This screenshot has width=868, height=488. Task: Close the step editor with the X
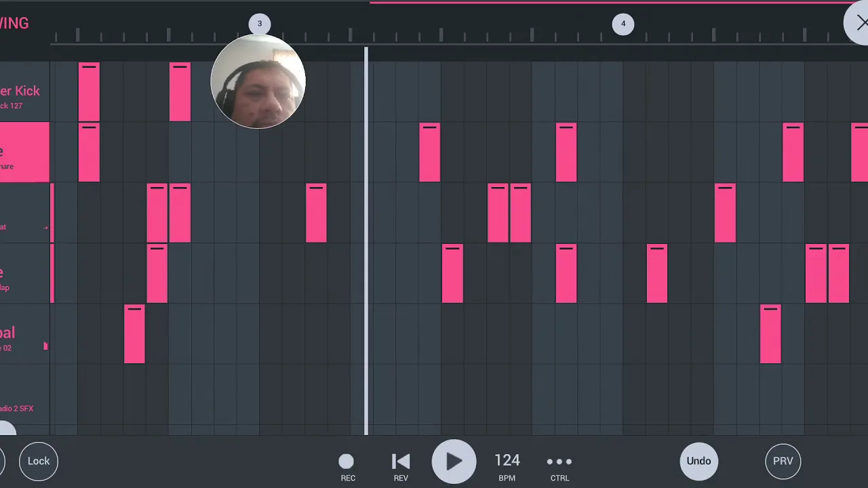tap(858, 23)
